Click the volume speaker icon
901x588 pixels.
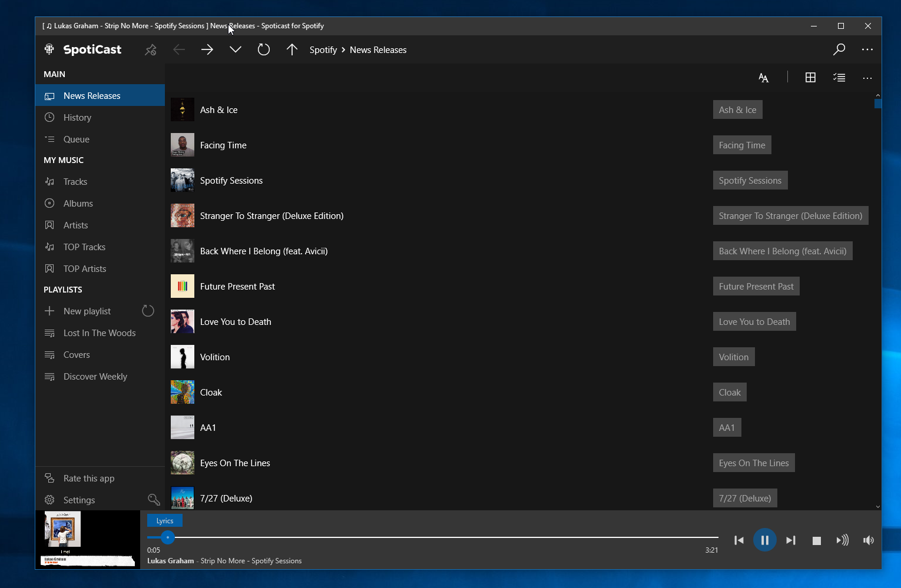[869, 540]
